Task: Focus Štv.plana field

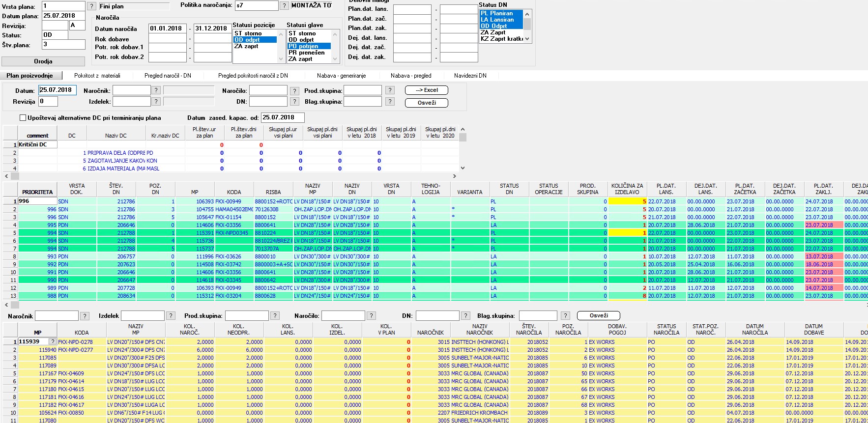Action: [x=63, y=44]
